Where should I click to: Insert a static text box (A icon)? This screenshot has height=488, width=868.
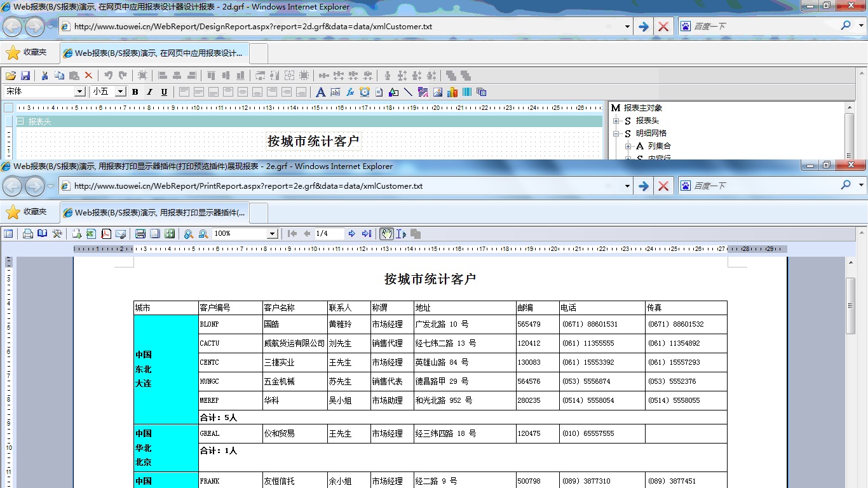320,92
